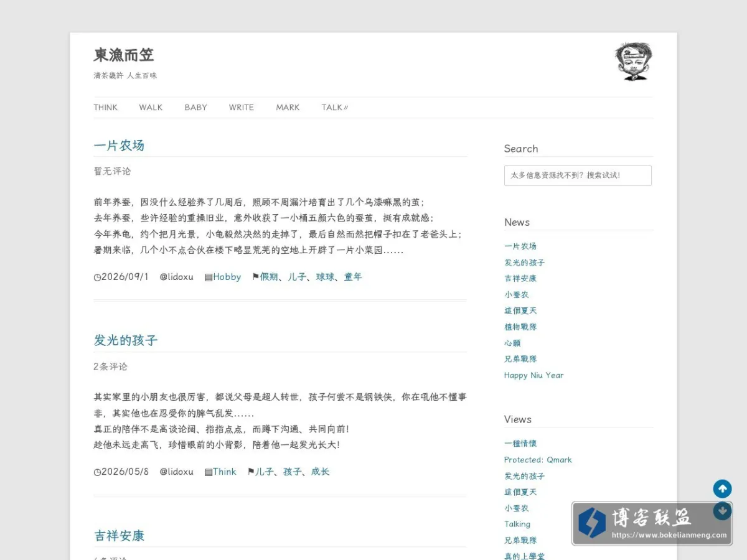Screen dimensions: 747x560
Task: Open the Hobby category link
Action: pos(227,277)
